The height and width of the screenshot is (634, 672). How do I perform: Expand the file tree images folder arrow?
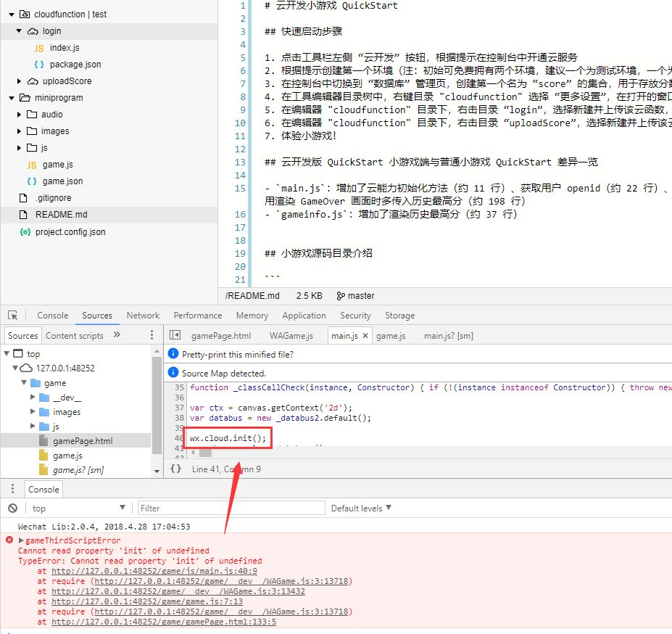click(19, 131)
